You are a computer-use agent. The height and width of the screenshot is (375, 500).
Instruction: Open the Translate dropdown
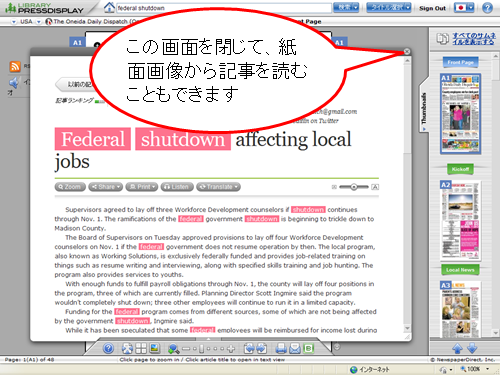218,187
